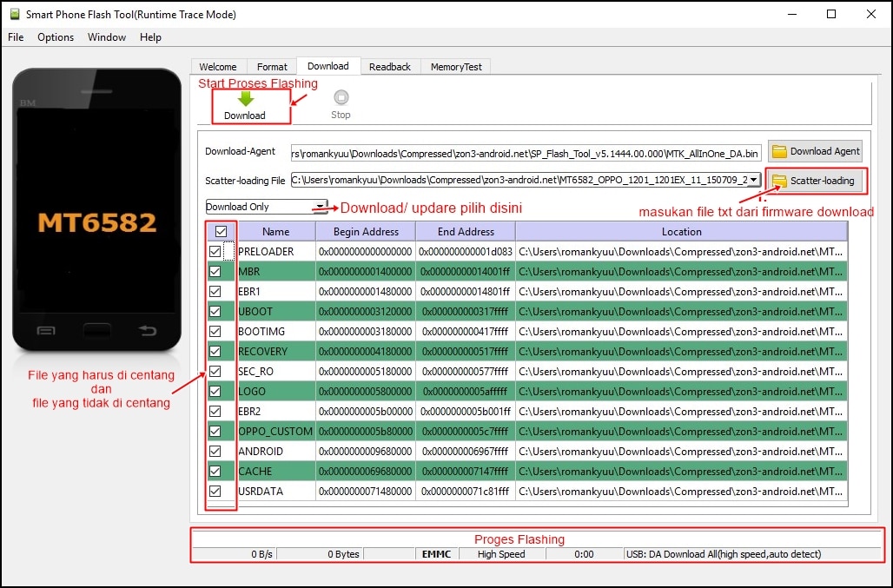893x588 pixels.
Task: Click the Flash Tool title bar app icon
Action: 15,14
